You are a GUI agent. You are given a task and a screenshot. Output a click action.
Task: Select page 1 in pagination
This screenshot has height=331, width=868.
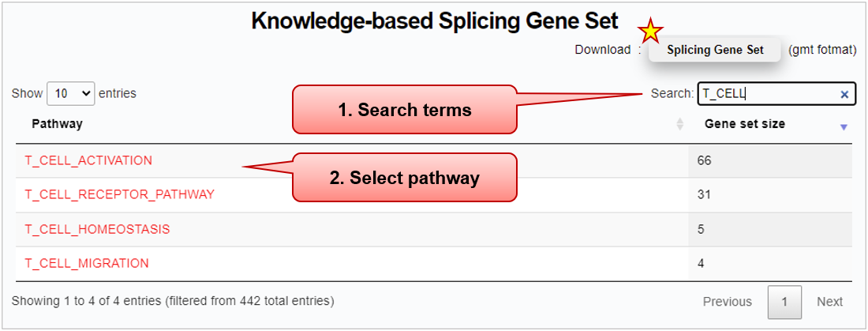point(784,302)
